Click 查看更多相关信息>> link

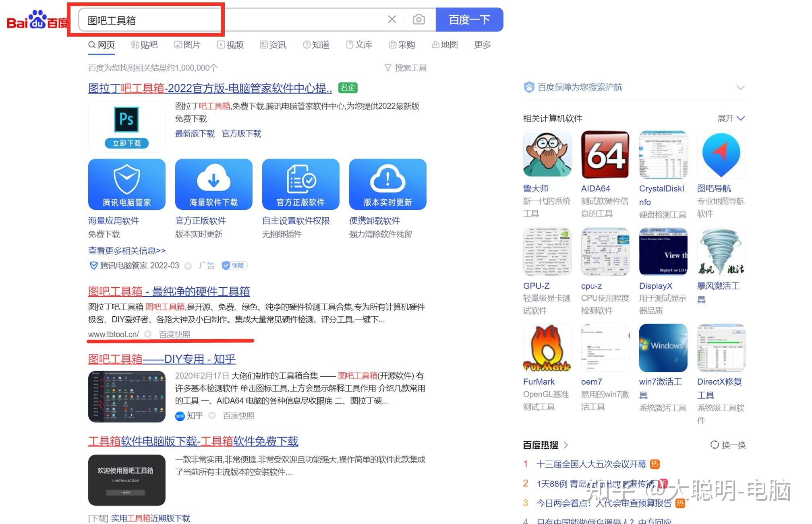point(127,250)
